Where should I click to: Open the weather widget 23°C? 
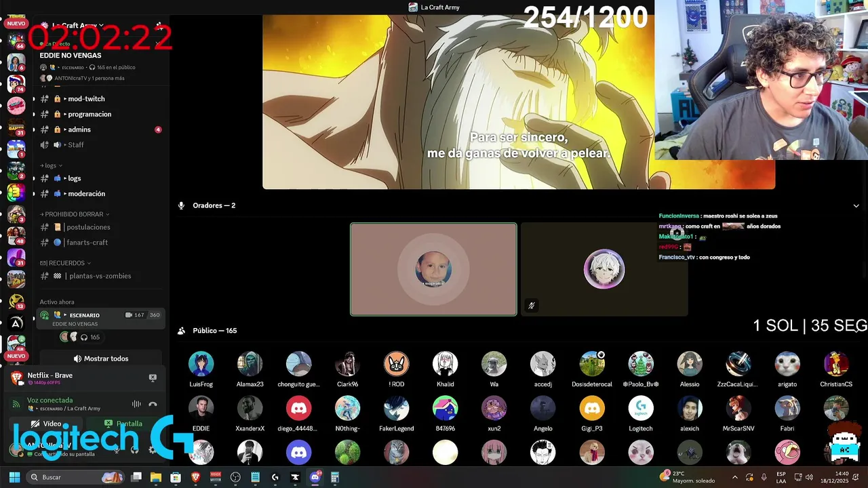(x=686, y=477)
